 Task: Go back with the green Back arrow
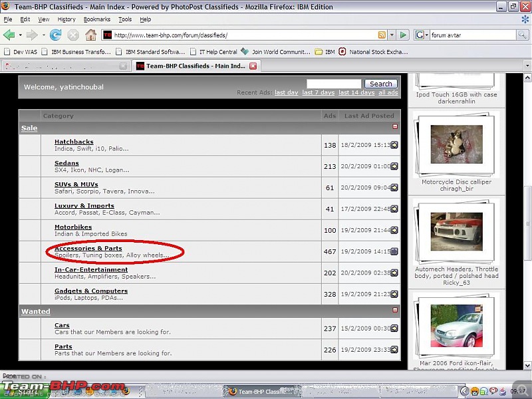tap(9, 35)
